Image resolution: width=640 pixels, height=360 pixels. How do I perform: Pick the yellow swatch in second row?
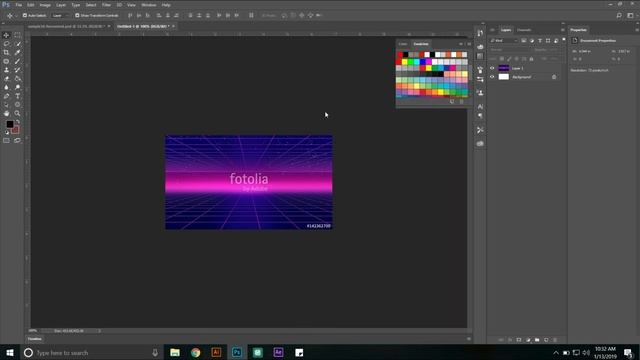tap(405, 62)
